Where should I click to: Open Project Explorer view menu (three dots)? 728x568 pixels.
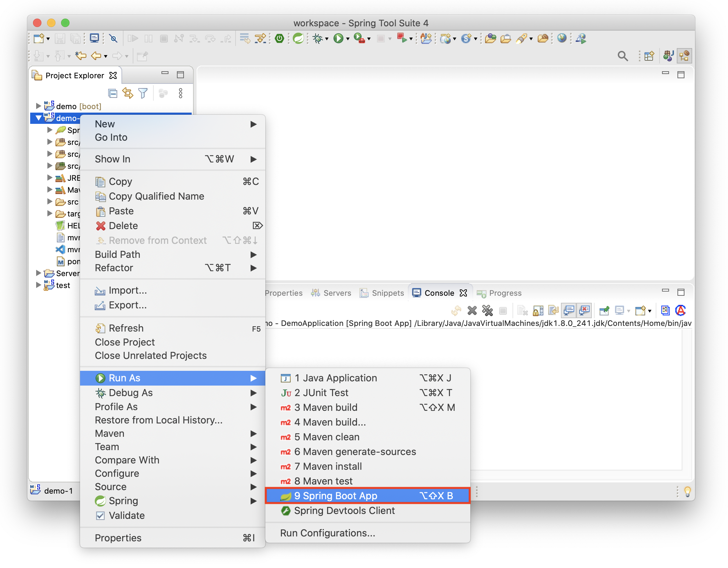180,93
